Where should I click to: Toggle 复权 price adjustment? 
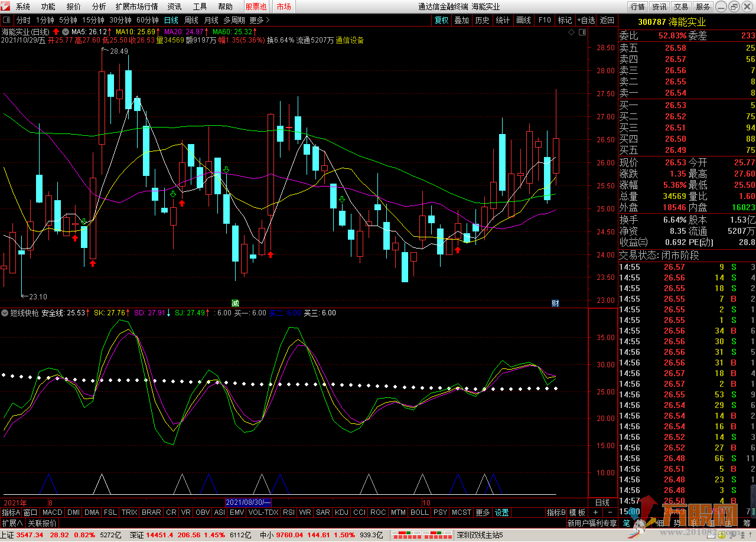pos(441,20)
